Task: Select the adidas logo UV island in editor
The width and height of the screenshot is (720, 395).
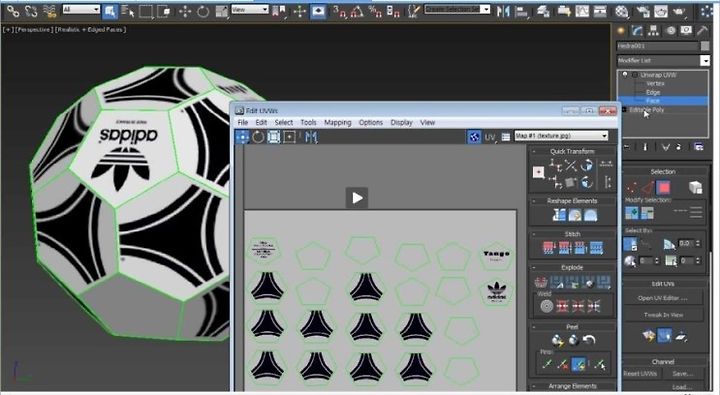Action: (x=496, y=292)
